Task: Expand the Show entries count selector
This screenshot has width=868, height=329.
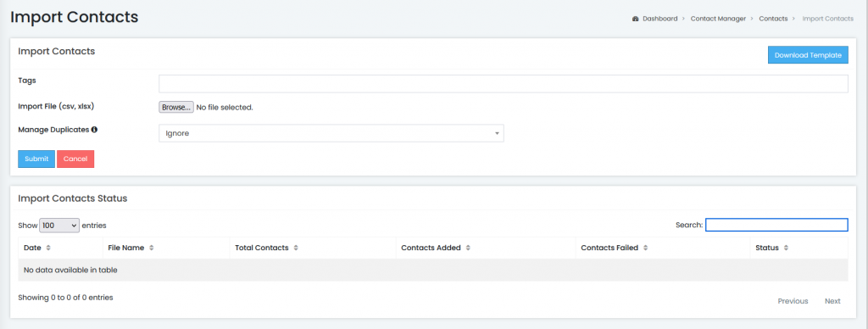Action: point(59,226)
